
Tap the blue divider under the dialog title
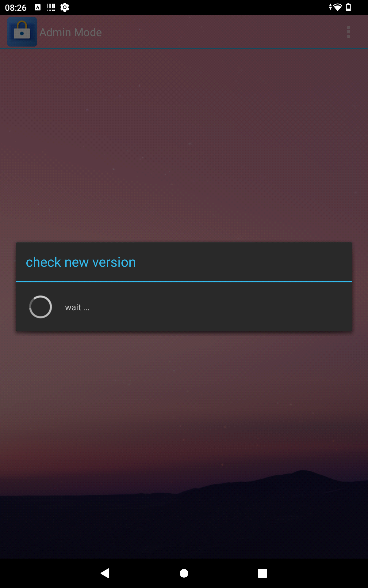(184, 281)
